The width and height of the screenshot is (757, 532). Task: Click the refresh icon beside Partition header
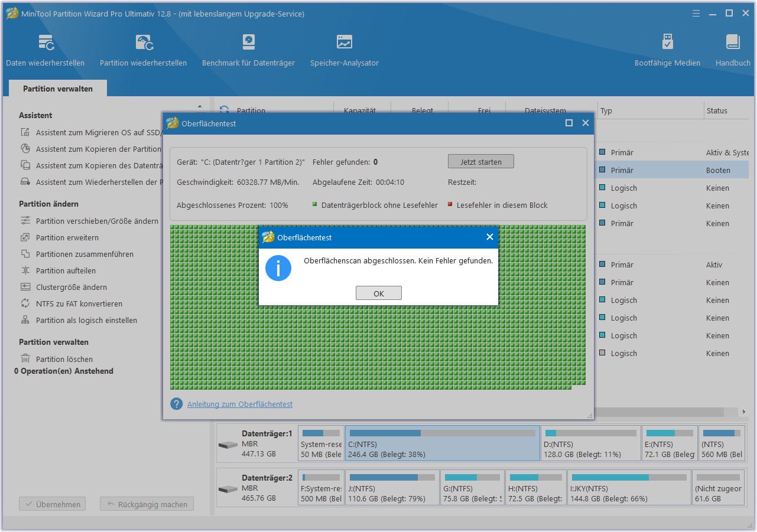[225, 110]
